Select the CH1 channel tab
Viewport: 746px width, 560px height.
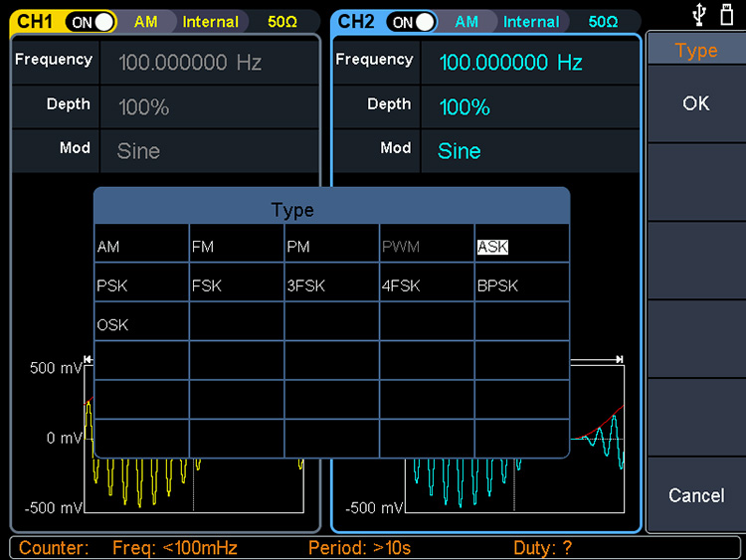37,21
